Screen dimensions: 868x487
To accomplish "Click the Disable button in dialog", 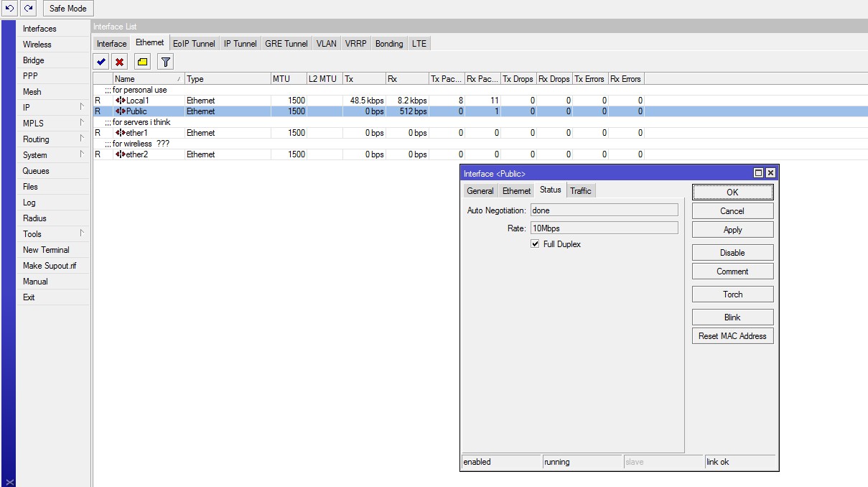I will pyautogui.click(x=732, y=253).
